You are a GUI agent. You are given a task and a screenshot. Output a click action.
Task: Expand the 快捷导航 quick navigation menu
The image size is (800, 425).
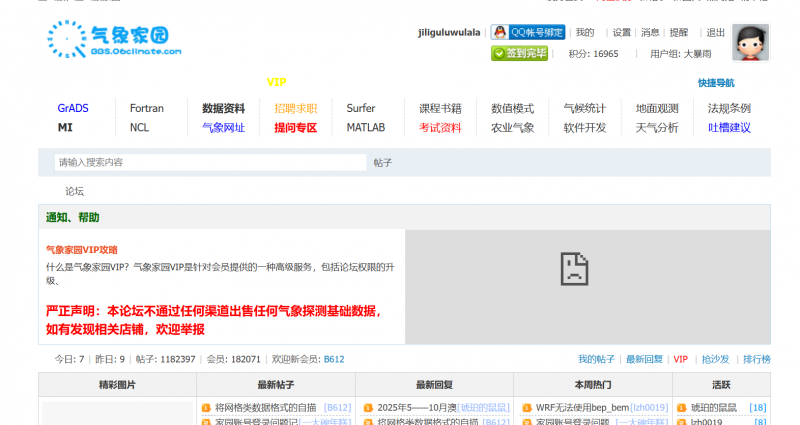pyautogui.click(x=716, y=83)
